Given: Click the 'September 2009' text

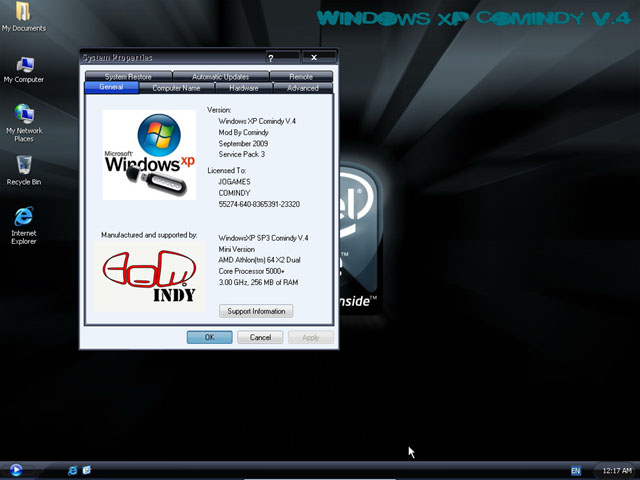Looking at the screenshot, I should click(x=243, y=144).
